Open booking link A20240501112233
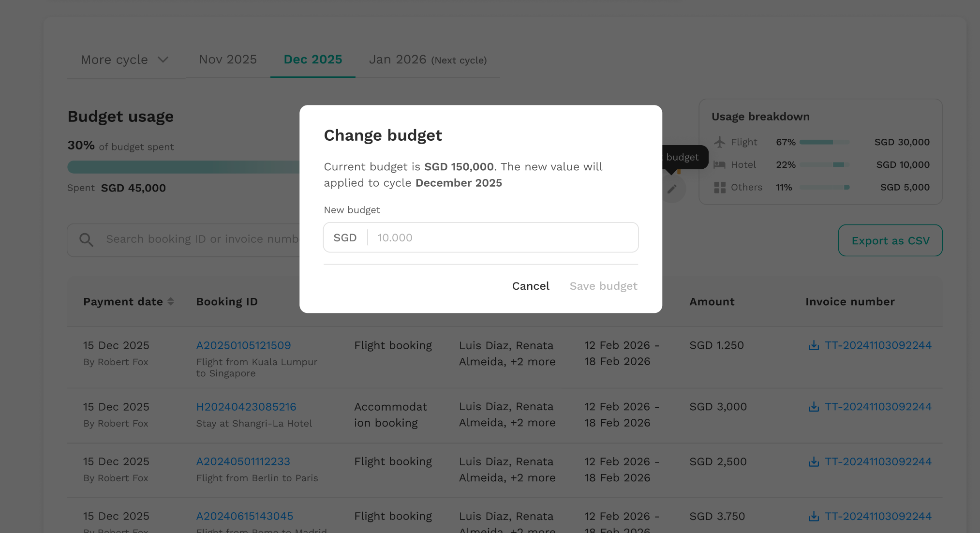The height and width of the screenshot is (533, 980). coord(243,462)
